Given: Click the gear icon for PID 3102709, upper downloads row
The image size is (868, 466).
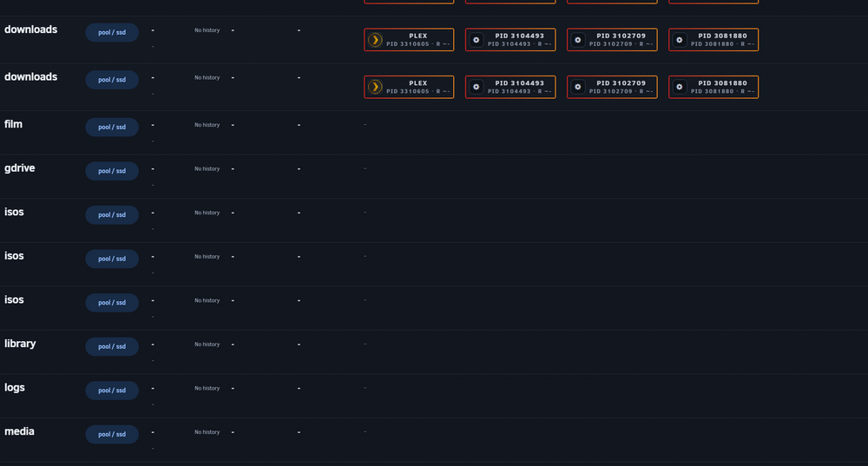Looking at the screenshot, I should click(578, 40).
